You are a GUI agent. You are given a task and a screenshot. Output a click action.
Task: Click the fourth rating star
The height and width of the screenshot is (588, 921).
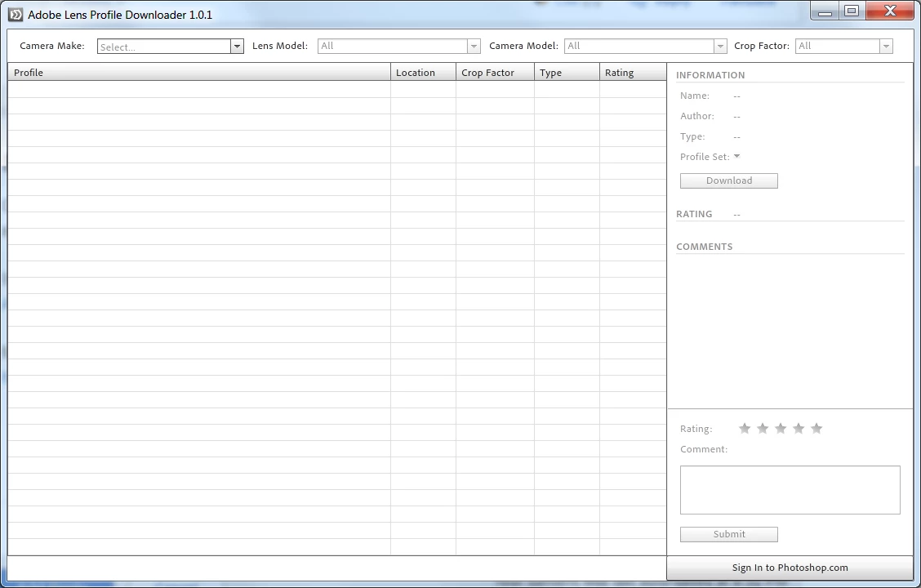[799, 428]
